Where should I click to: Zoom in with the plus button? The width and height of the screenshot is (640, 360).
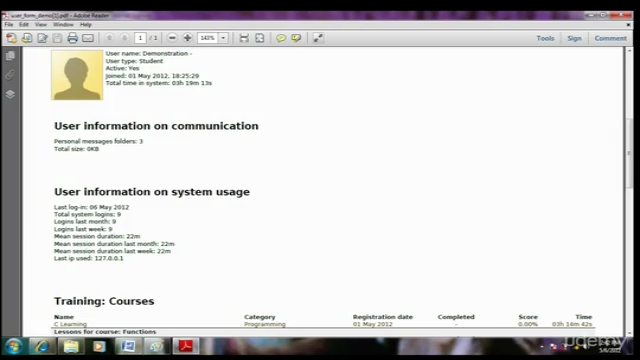point(187,38)
